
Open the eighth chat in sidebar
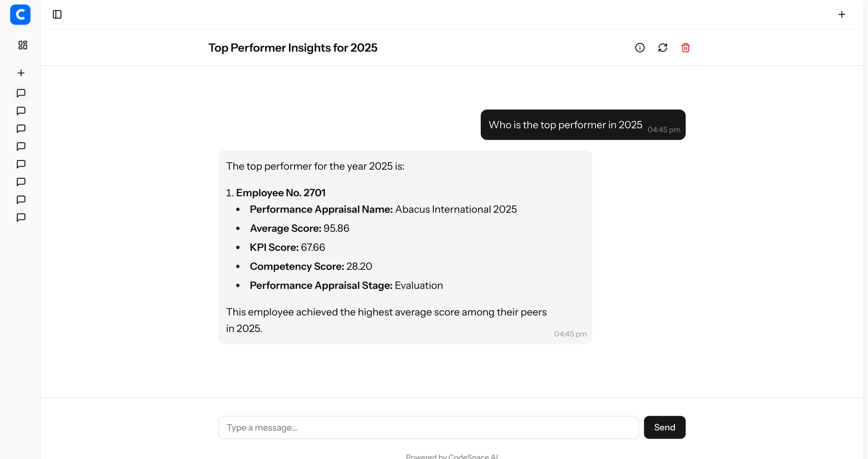click(21, 218)
